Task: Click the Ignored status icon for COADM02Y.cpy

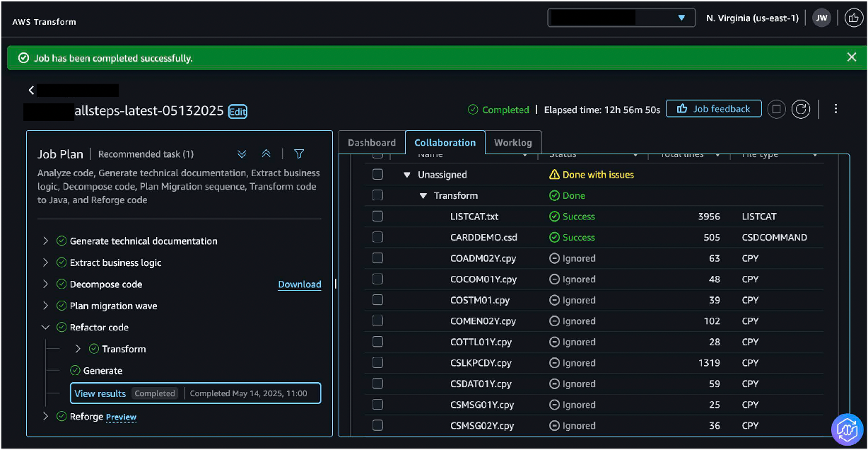Action: coord(555,258)
